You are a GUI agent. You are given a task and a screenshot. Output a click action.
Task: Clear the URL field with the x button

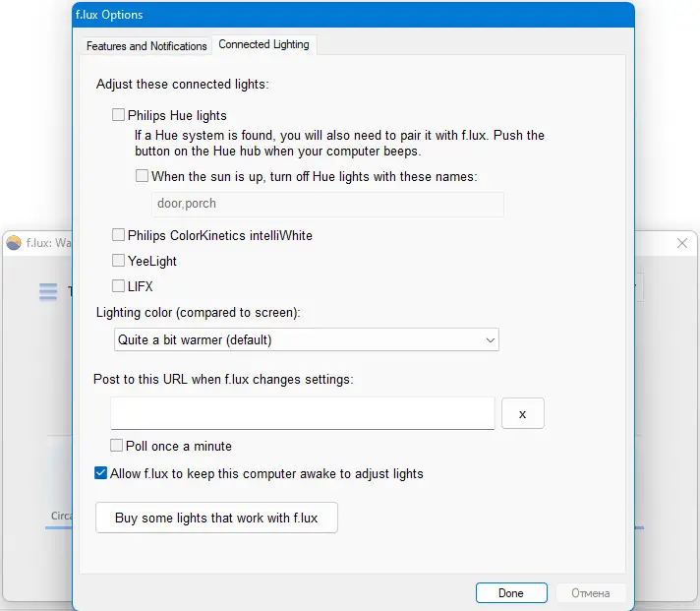[522, 414]
